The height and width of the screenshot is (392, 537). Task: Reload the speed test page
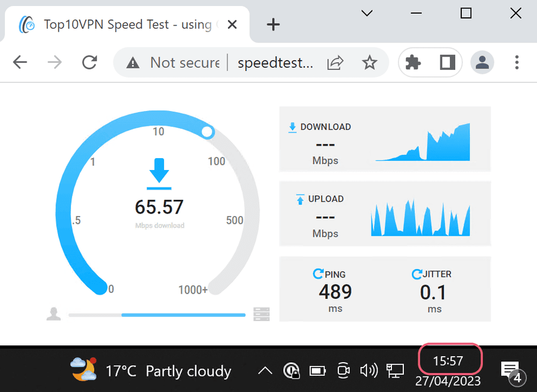point(90,63)
